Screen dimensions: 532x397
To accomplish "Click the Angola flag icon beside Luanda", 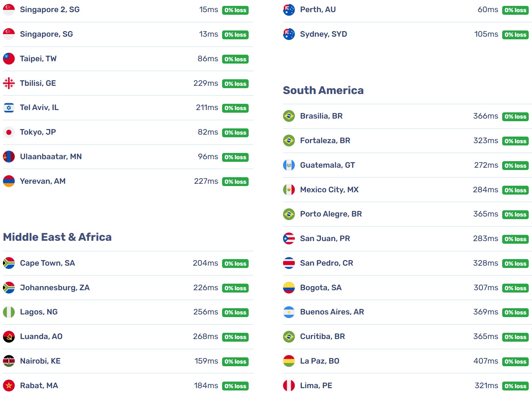I will click(9, 337).
